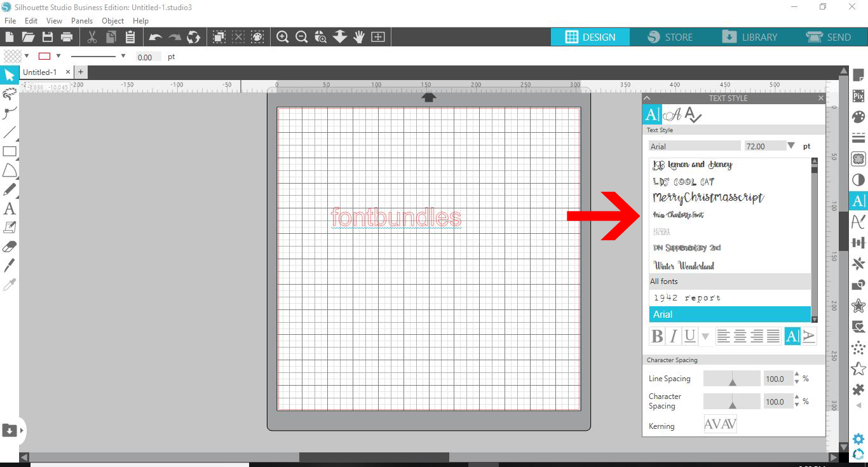Align text left

(x=723, y=336)
